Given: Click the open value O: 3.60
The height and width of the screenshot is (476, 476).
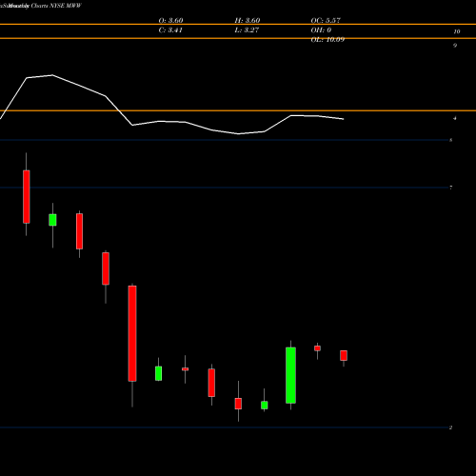Looking at the screenshot, I should pyautogui.click(x=170, y=20).
